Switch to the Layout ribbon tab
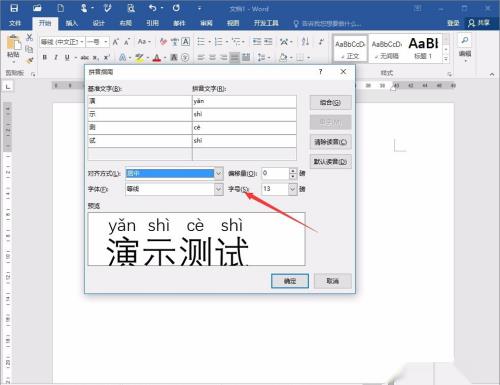This screenshot has height=385, width=500. 125,23
